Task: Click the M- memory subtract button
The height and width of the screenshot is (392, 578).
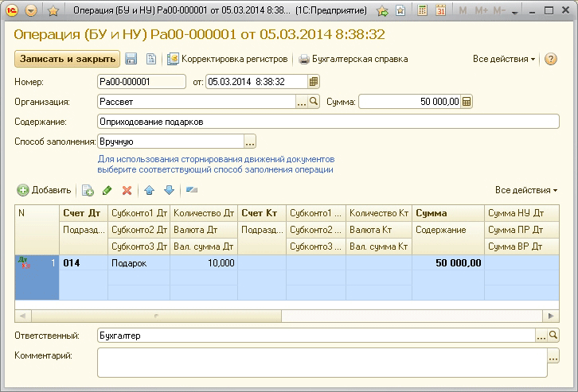Action: tap(499, 10)
